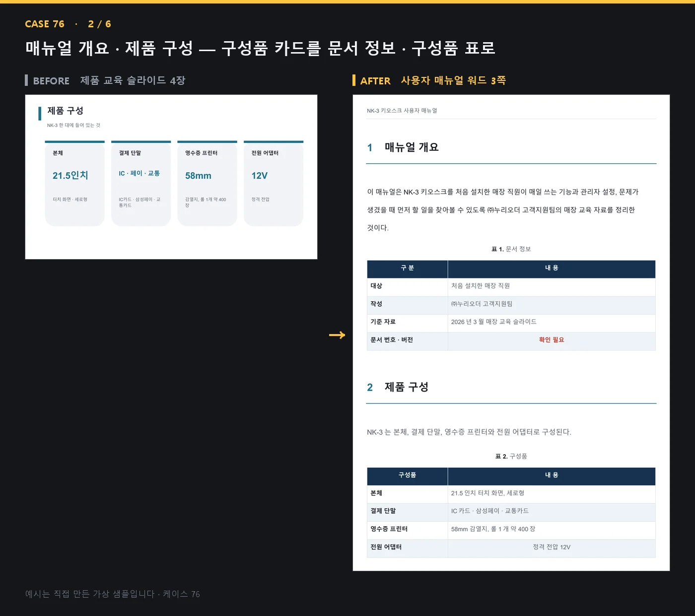The width and height of the screenshot is (695, 616).
Task: Click the "대상" row label
Action: (x=376, y=286)
